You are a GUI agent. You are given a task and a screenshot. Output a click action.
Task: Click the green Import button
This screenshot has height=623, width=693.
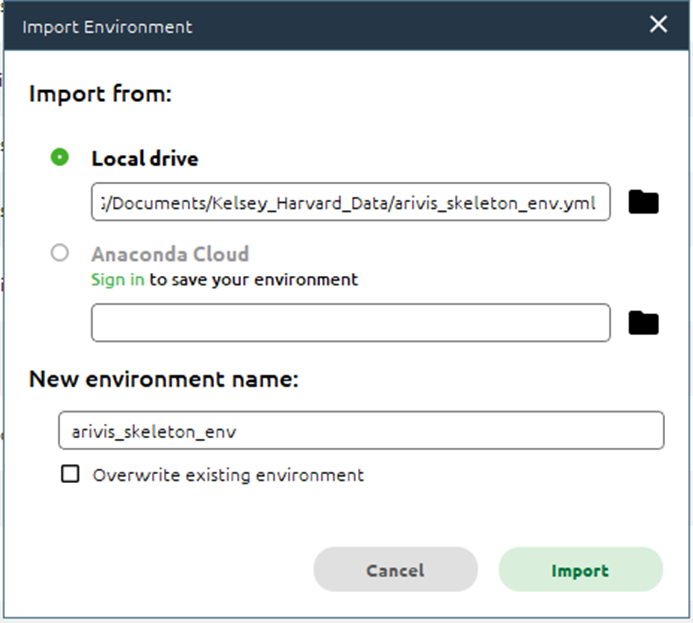coord(581,570)
